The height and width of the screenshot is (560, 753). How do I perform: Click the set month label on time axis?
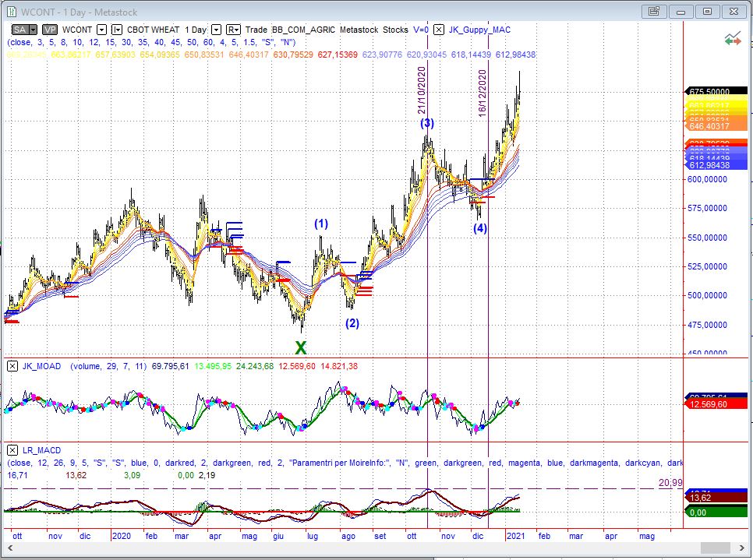point(380,536)
